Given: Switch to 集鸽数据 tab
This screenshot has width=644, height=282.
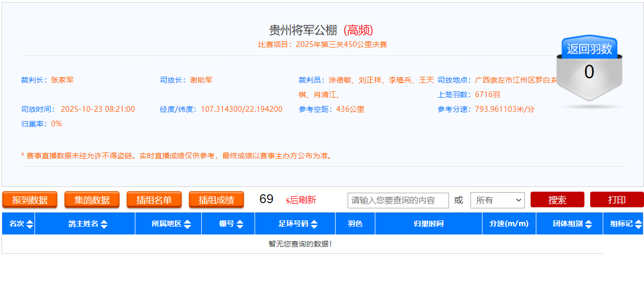Looking at the screenshot, I should click(x=92, y=200).
